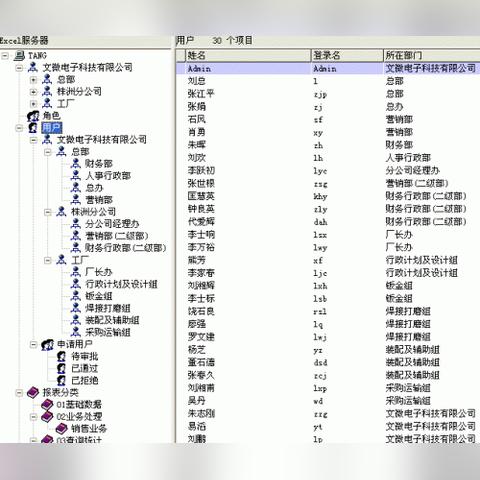
Task: Click the 02业务处理 book icon
Action: coord(47,417)
